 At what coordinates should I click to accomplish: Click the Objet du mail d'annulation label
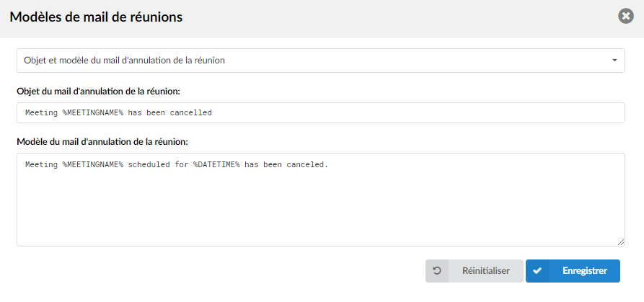click(x=99, y=91)
